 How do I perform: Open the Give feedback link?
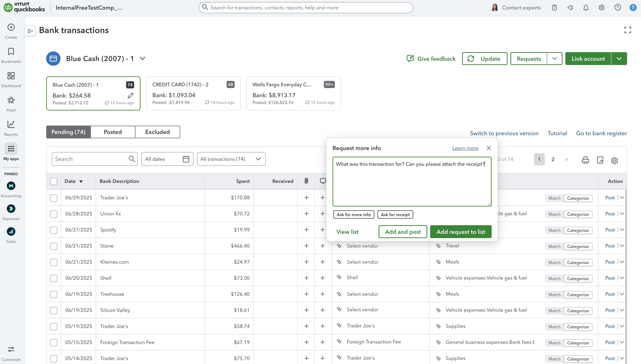(x=431, y=59)
